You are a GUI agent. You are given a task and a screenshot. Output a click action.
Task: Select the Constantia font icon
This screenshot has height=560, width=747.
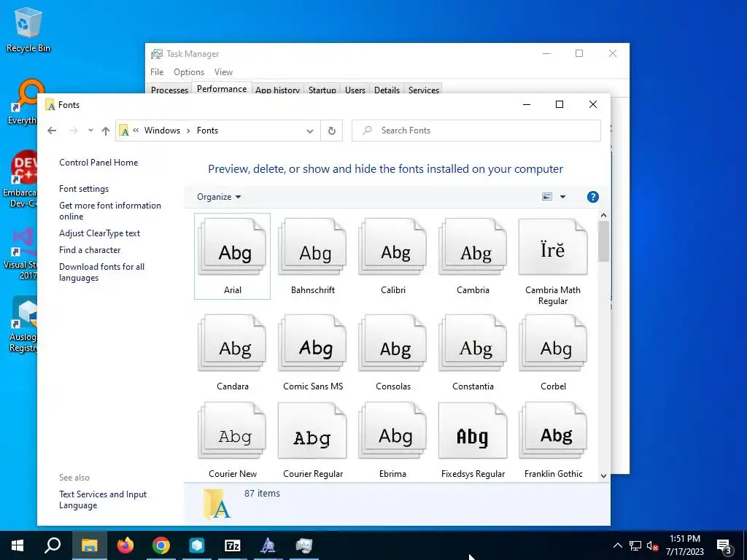(x=473, y=343)
